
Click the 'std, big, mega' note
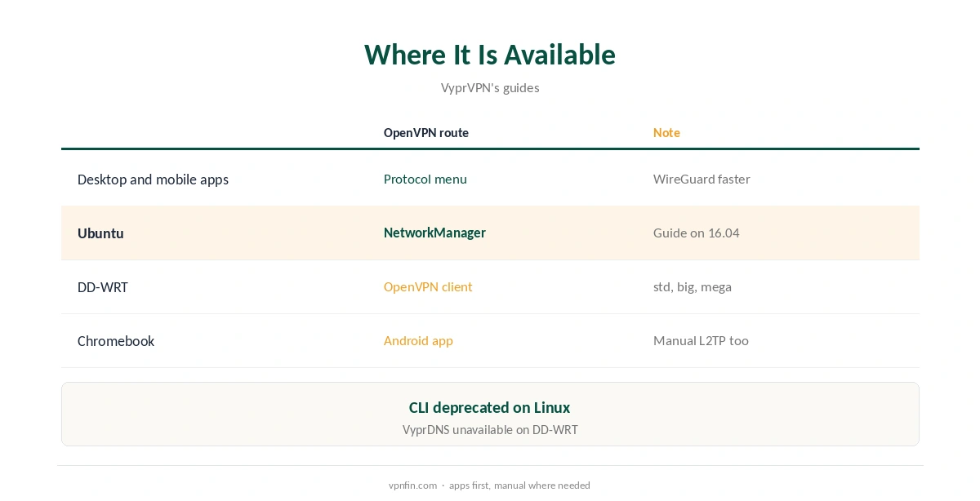[x=693, y=286]
